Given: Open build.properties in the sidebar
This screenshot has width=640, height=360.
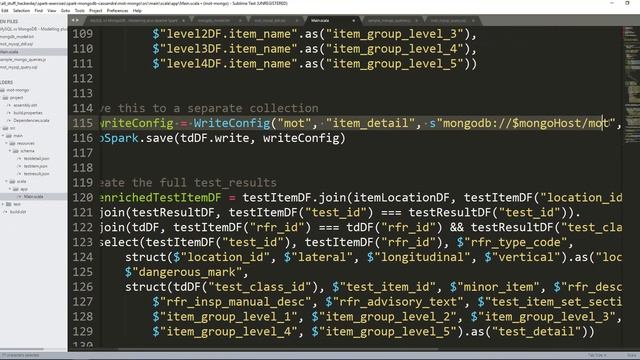Looking at the screenshot, I should pyautogui.click(x=28, y=113).
